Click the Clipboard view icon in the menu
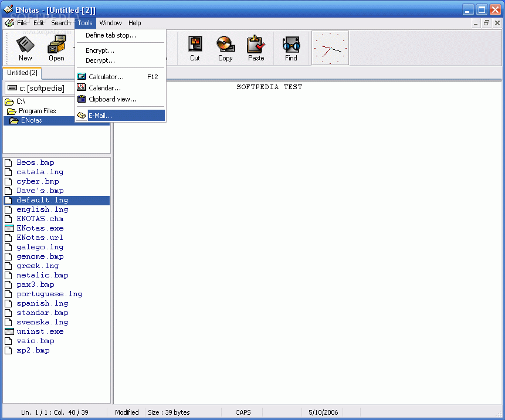Image resolution: width=505 pixels, height=420 pixels. coord(82,99)
